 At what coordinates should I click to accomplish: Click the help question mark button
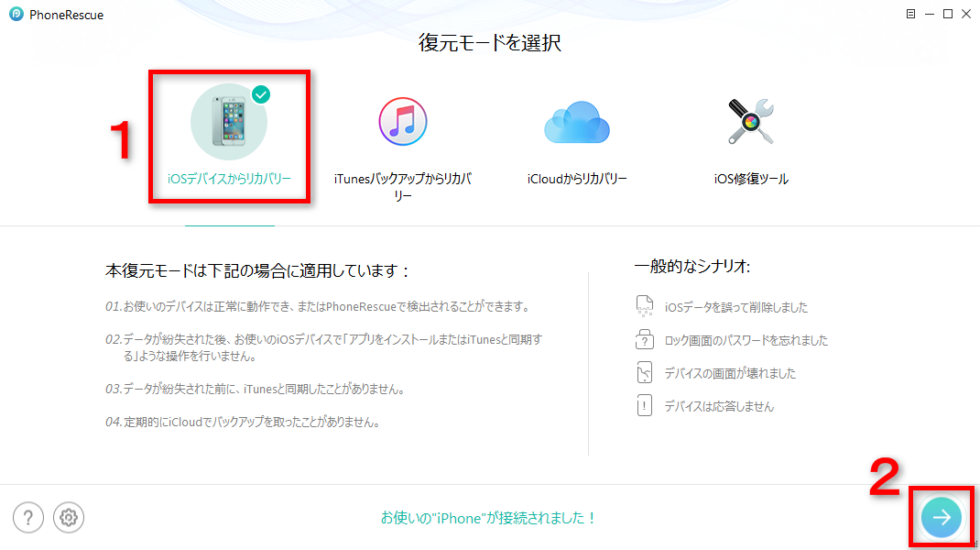tap(28, 518)
